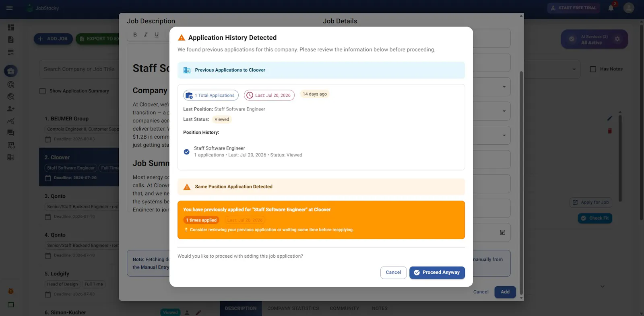Click the edit pencil on the Simon-Kucher row
Viewport: 644px width, 316px height.
pos(198,312)
